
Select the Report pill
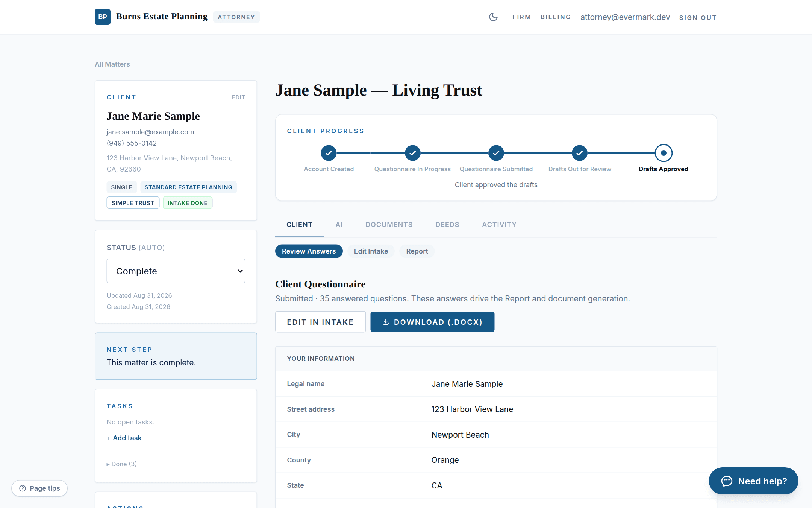(417, 251)
